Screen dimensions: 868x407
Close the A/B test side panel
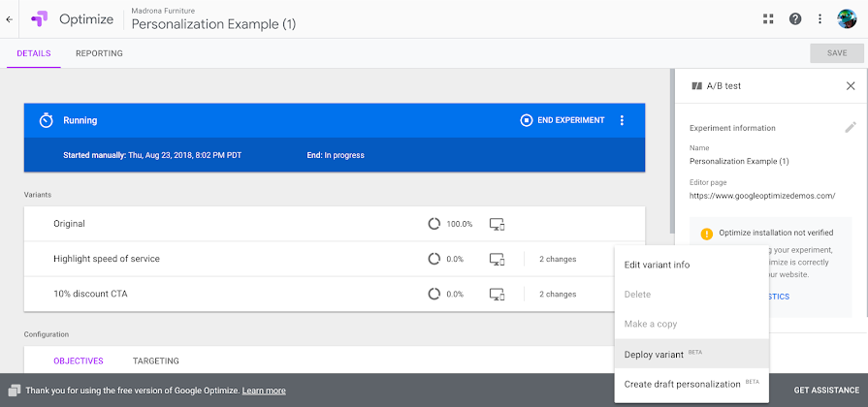[x=851, y=85]
